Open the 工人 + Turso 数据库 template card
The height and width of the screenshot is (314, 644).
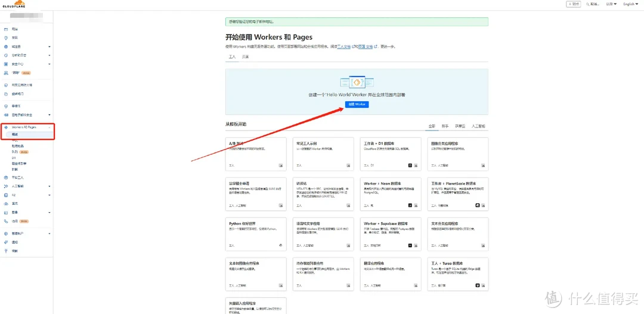458,273
